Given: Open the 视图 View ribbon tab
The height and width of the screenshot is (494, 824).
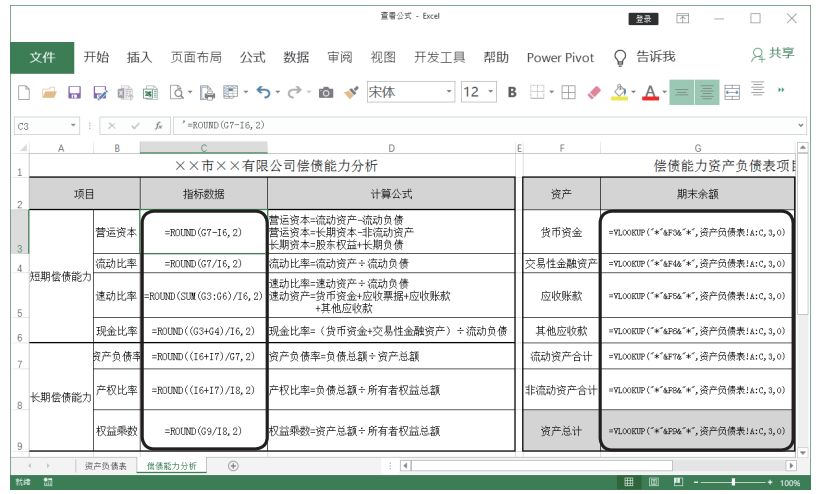Looking at the screenshot, I should click(383, 57).
